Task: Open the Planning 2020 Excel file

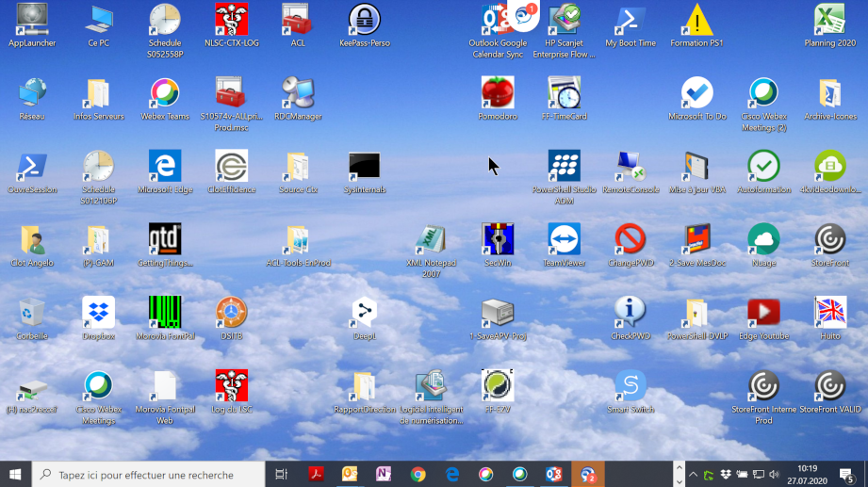Action: click(x=829, y=25)
